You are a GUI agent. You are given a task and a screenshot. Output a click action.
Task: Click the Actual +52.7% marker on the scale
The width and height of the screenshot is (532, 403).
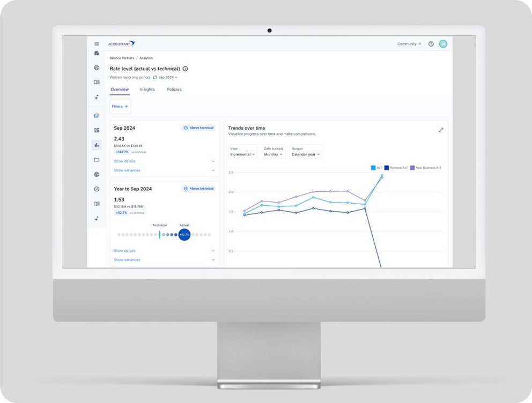point(184,235)
